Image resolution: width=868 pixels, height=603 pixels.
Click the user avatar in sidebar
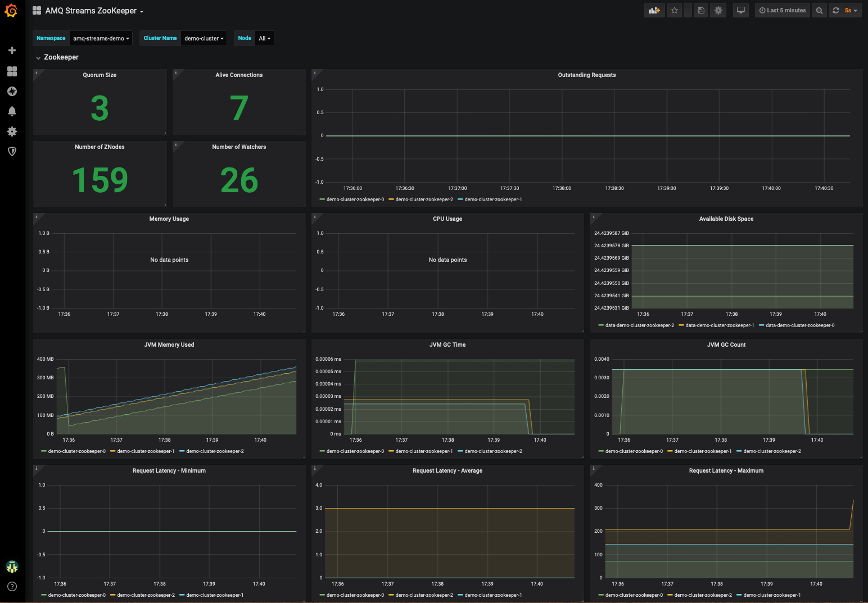(x=12, y=566)
